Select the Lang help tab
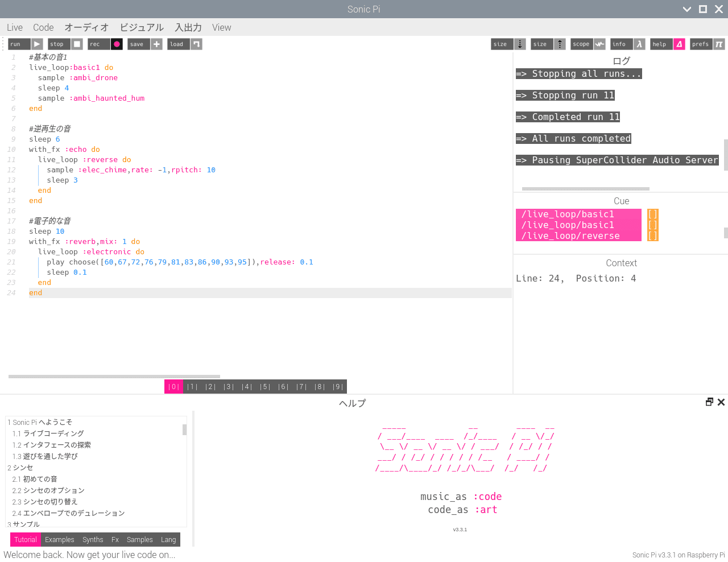Viewport: 728px width, 562px height. tap(168, 540)
